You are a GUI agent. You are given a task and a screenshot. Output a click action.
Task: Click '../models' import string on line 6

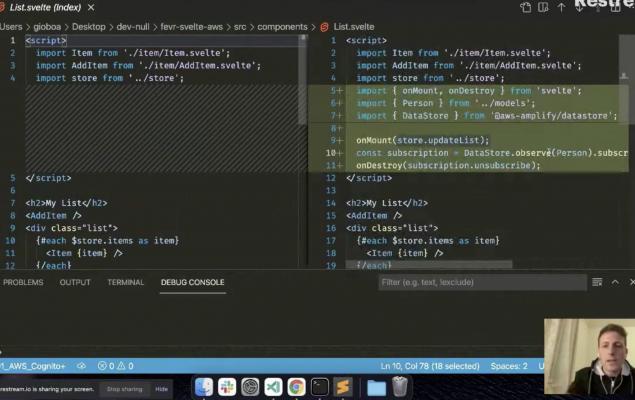point(503,103)
